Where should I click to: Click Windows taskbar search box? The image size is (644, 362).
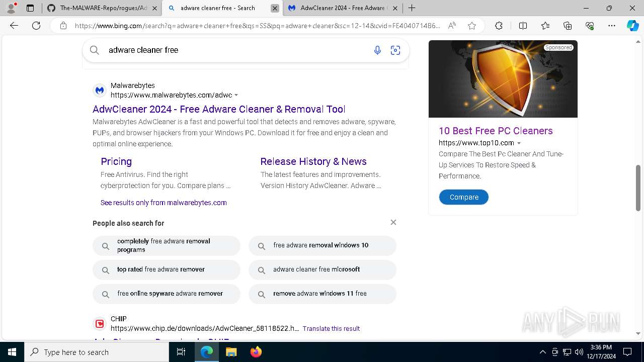click(x=97, y=352)
